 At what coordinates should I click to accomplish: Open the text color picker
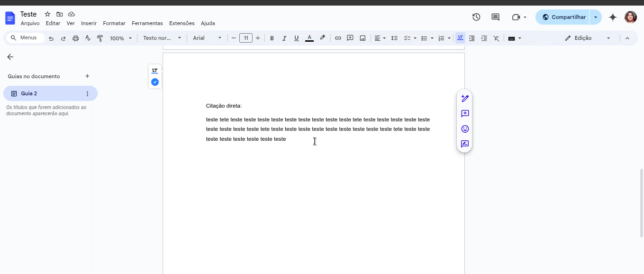(309, 38)
